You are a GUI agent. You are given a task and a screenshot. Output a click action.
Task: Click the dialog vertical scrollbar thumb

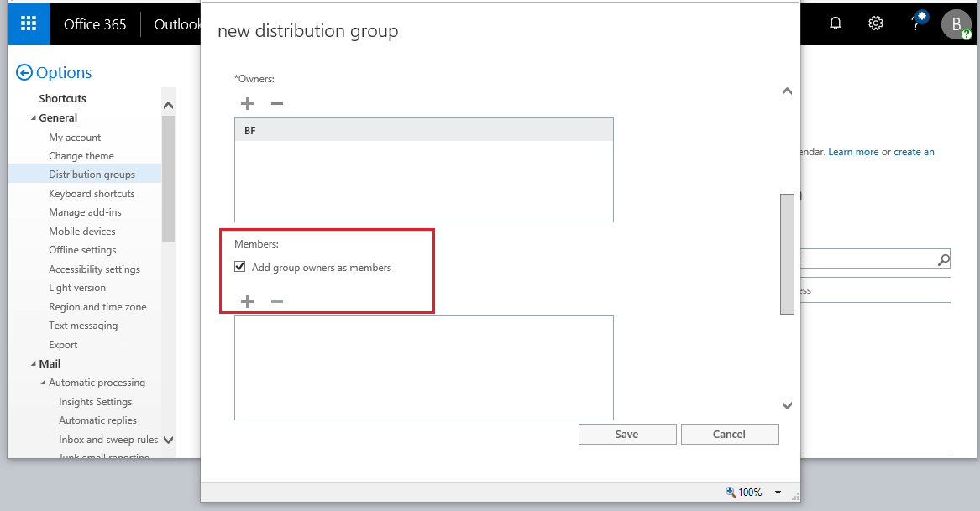coord(787,253)
